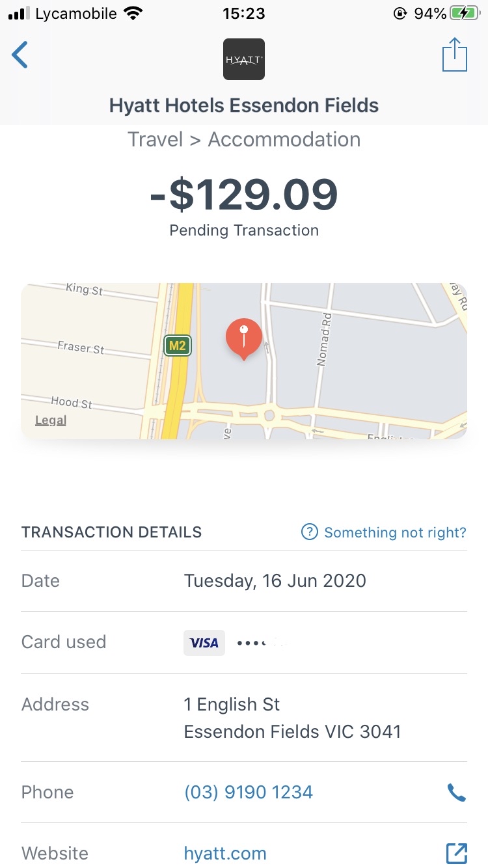Tap the M2 motorway badge on map
The width and height of the screenshot is (488, 868).
[x=177, y=346]
